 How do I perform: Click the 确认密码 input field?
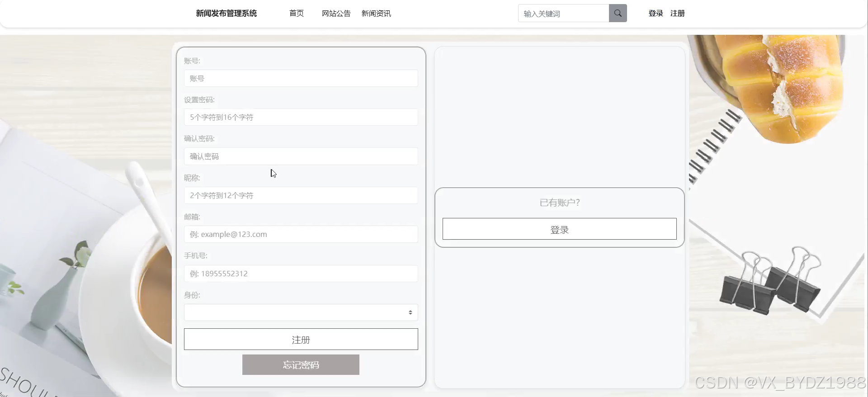(301, 156)
